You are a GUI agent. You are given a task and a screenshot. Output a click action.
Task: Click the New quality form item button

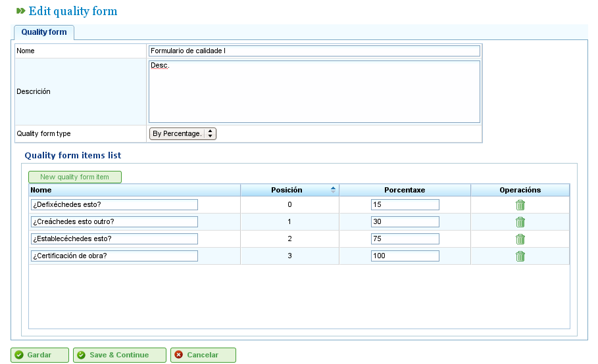(75, 177)
